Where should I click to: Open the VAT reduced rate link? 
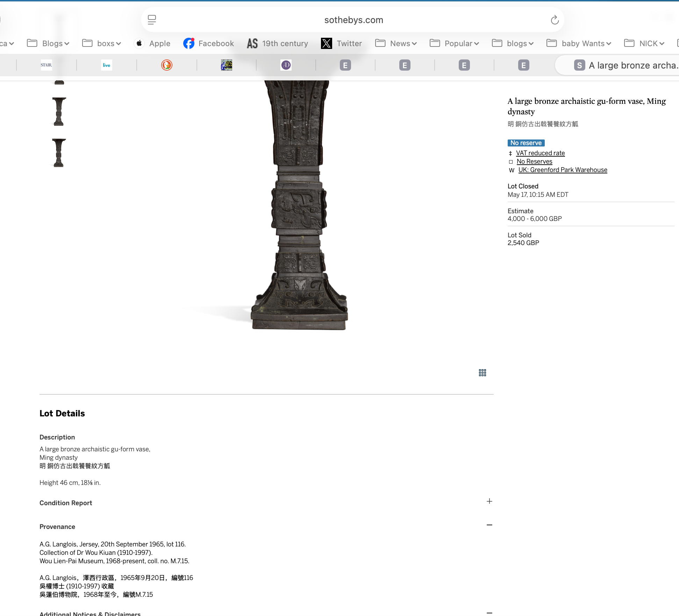click(540, 153)
